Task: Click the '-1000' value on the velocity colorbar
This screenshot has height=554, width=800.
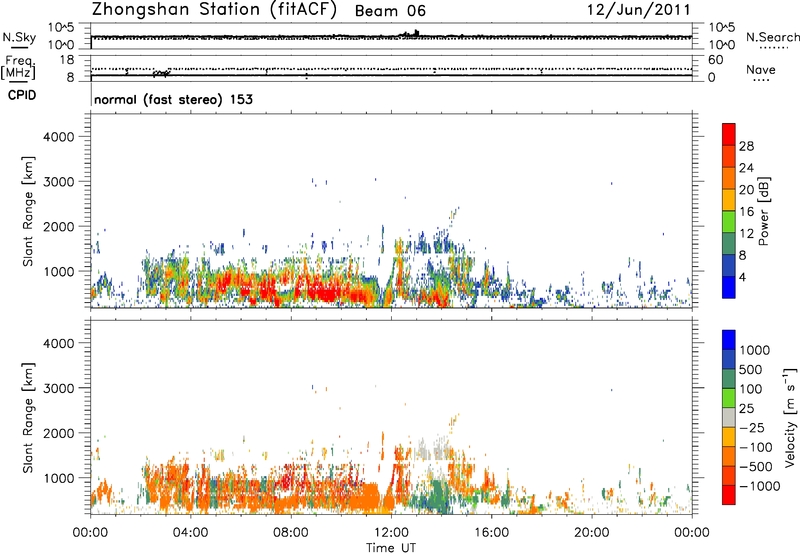Action: coord(759,486)
